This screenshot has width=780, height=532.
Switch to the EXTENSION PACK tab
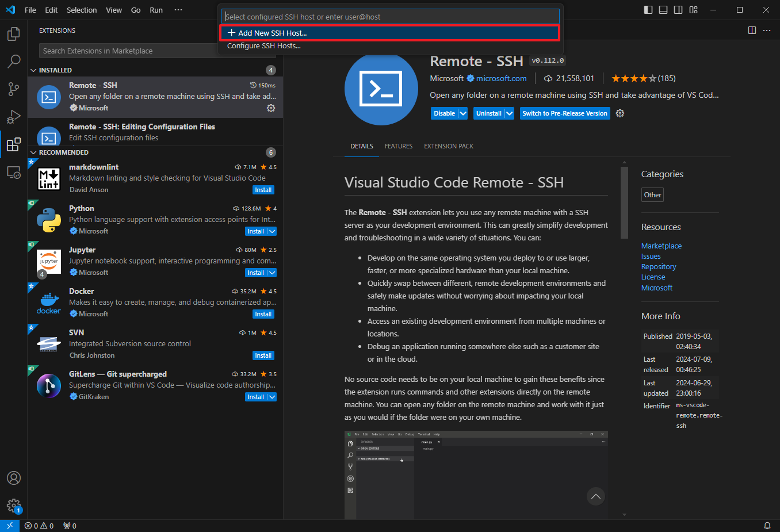coord(449,146)
